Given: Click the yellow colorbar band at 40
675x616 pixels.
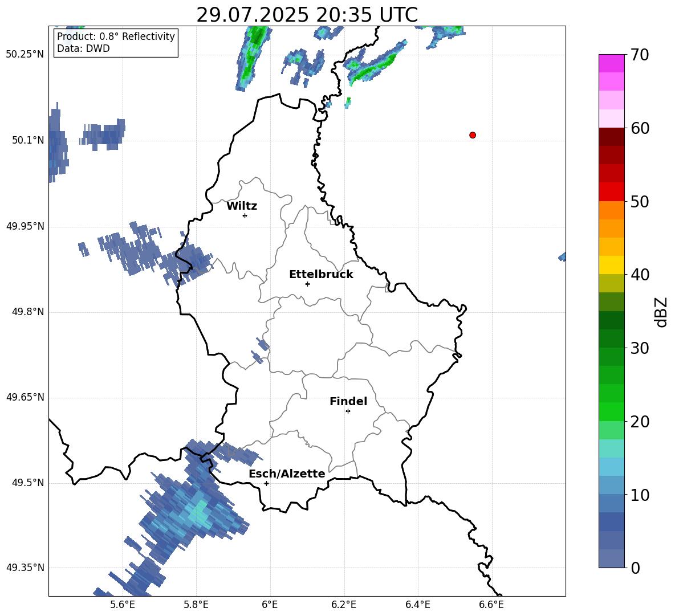Looking at the screenshot, I should coord(611,264).
